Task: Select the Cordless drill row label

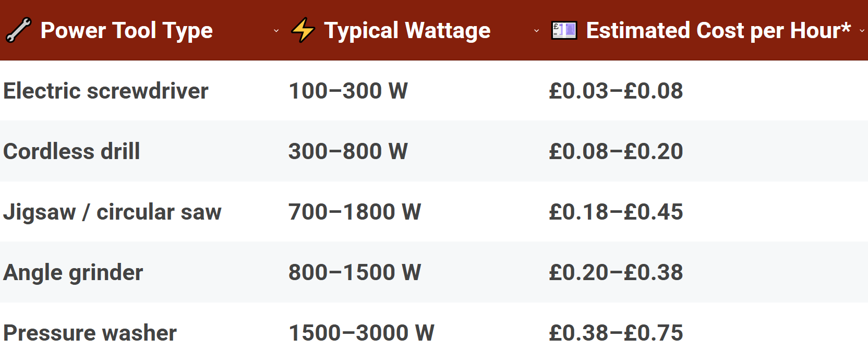Action: (x=72, y=151)
